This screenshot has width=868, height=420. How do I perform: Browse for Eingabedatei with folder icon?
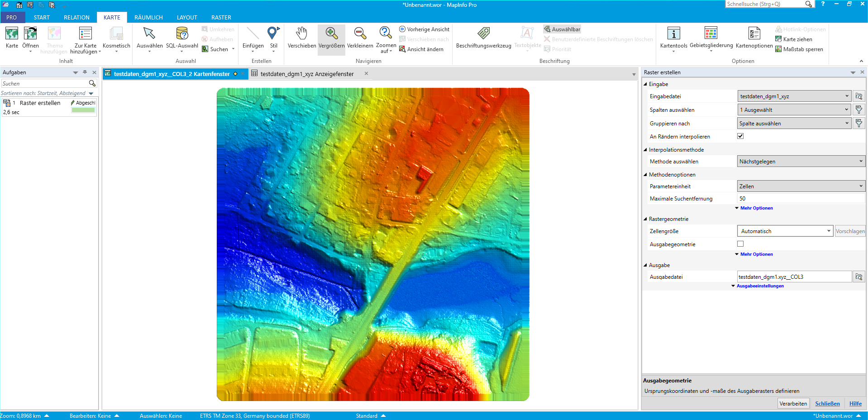pyautogui.click(x=858, y=96)
